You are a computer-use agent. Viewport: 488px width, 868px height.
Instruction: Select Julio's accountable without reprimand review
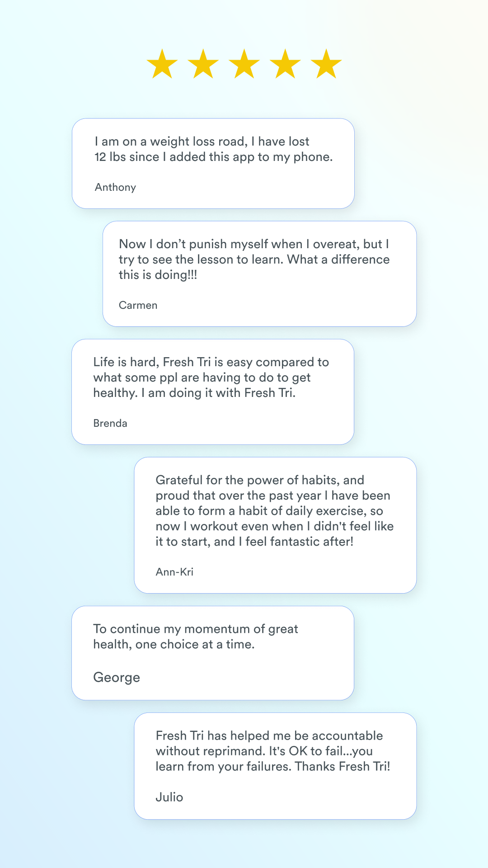275,766
